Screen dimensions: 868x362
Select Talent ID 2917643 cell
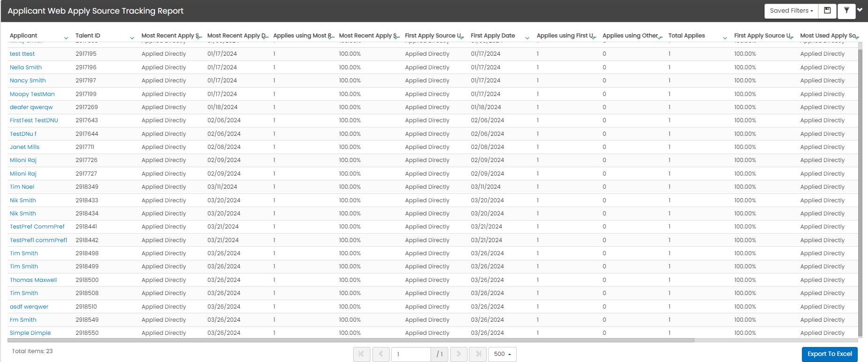(87, 120)
